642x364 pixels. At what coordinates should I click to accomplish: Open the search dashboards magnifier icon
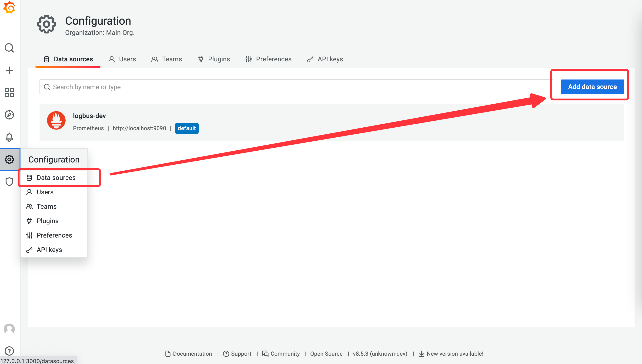(x=9, y=48)
